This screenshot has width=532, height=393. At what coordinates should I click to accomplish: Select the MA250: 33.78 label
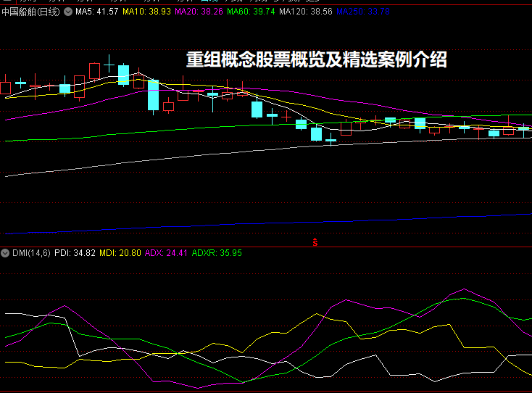363,12
